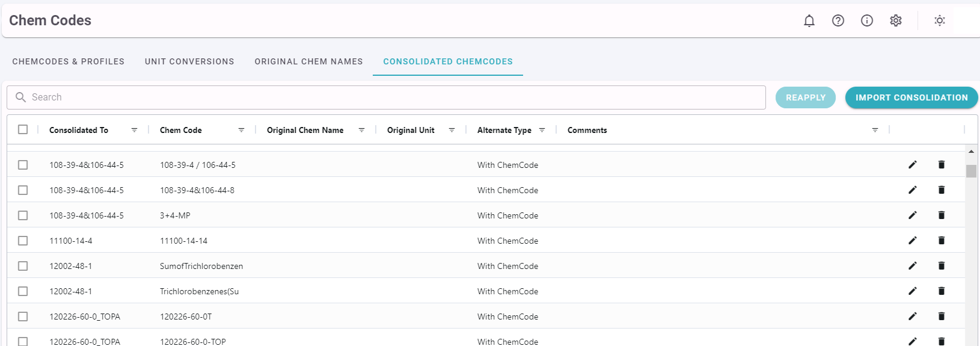980x346 pixels.
Task: Toggle the light/dark theme sun icon
Action: pos(940,20)
